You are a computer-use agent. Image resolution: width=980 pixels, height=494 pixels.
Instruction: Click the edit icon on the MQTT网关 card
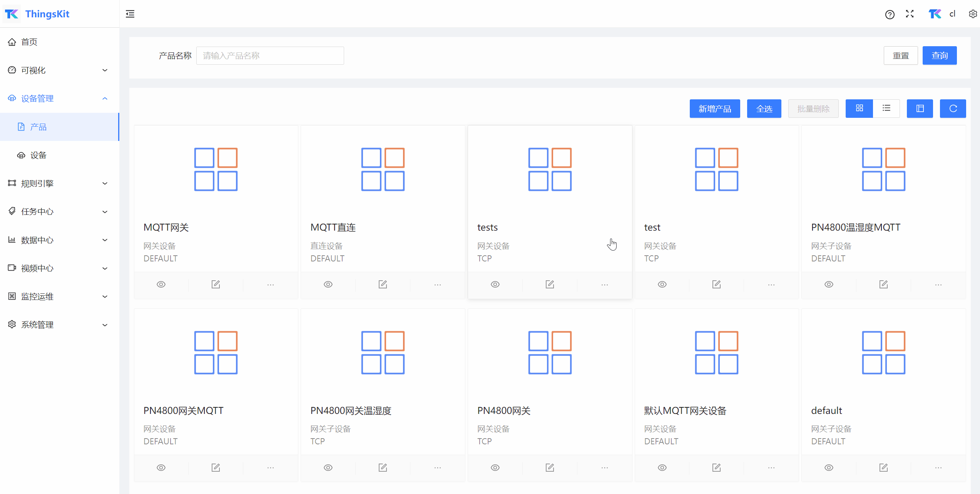pos(216,285)
